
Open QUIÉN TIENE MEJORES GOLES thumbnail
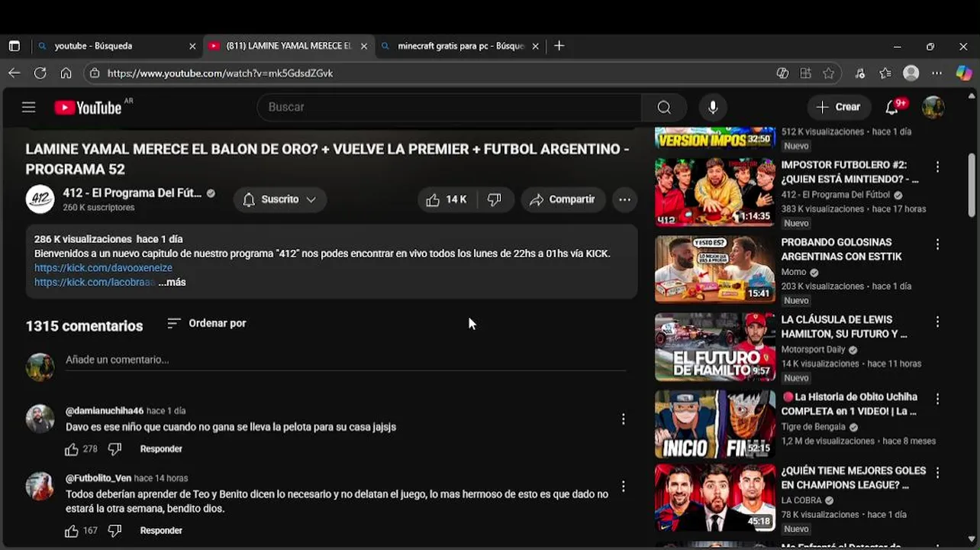pos(715,497)
